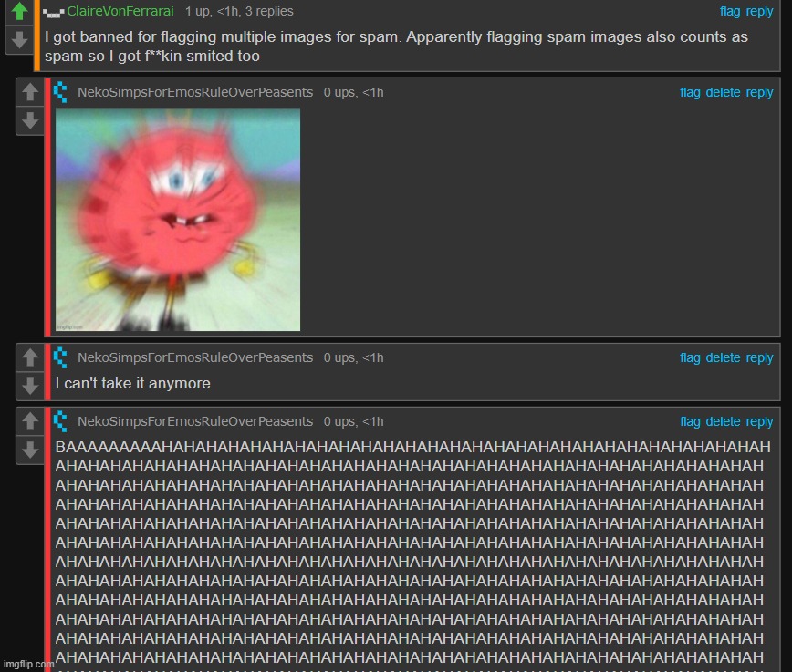The image size is (792, 672).
Task: Reply to the blurry SpongeBob image comment
Action: [759, 92]
